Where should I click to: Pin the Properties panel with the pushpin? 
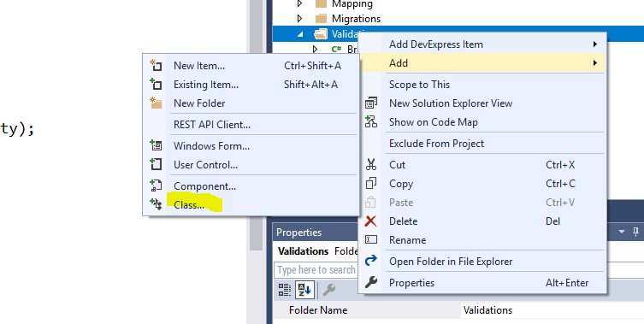635,232
